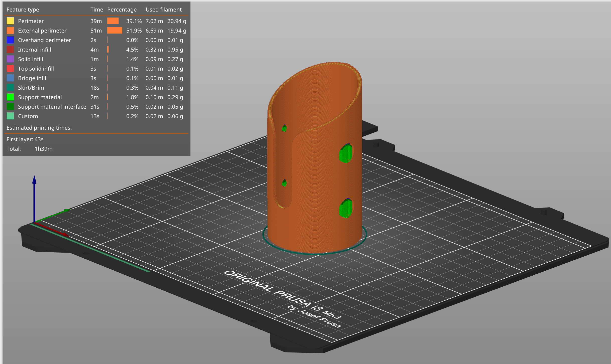The height and width of the screenshot is (364, 611).
Task: Click the upper large green support on the cylinder
Action: click(346, 153)
